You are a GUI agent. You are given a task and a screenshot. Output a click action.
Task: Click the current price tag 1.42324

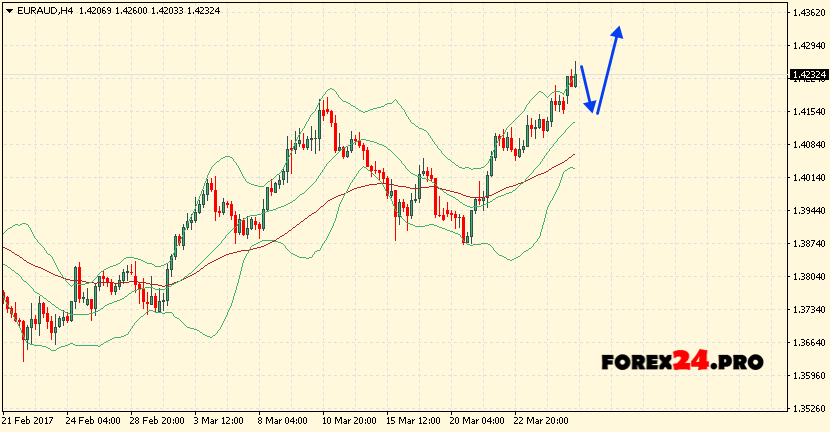[x=808, y=75]
